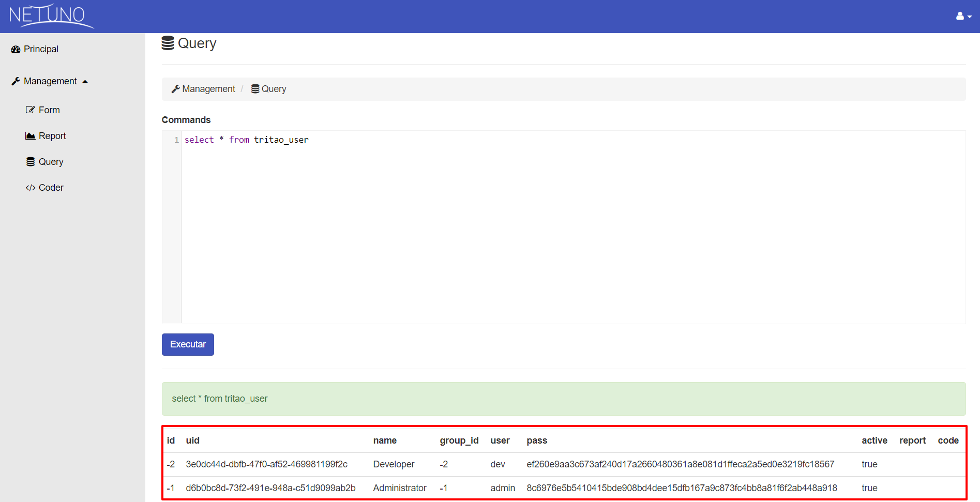Viewport: 980px width, 502px height.
Task: Click the 'group_id' column header
Action: [459, 440]
